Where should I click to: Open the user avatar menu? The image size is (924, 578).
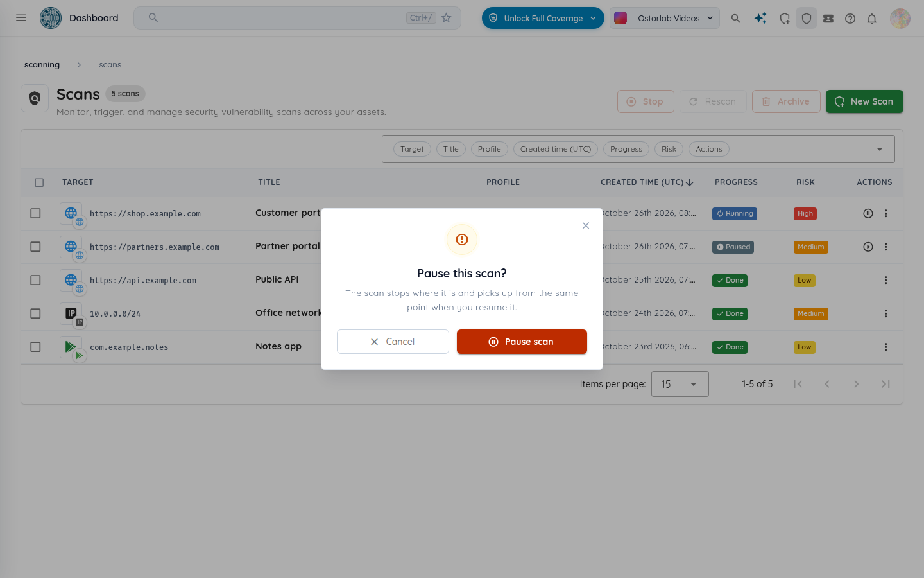click(x=900, y=19)
